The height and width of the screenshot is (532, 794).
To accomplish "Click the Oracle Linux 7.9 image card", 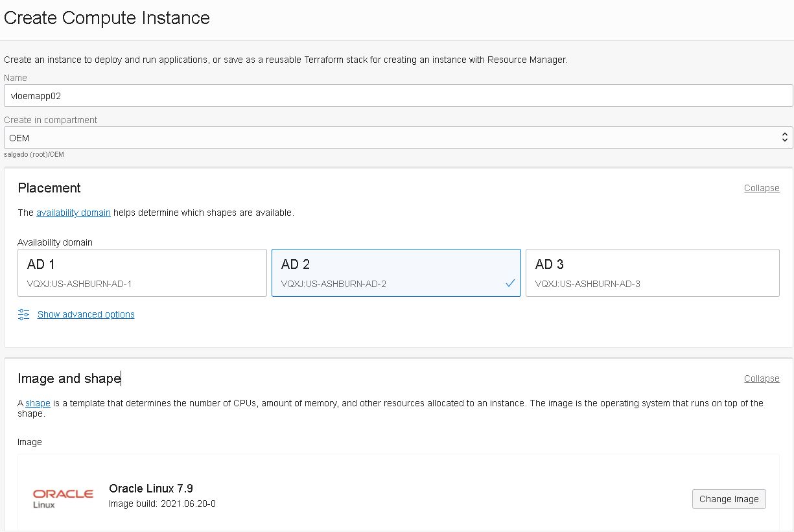I will pos(397,496).
